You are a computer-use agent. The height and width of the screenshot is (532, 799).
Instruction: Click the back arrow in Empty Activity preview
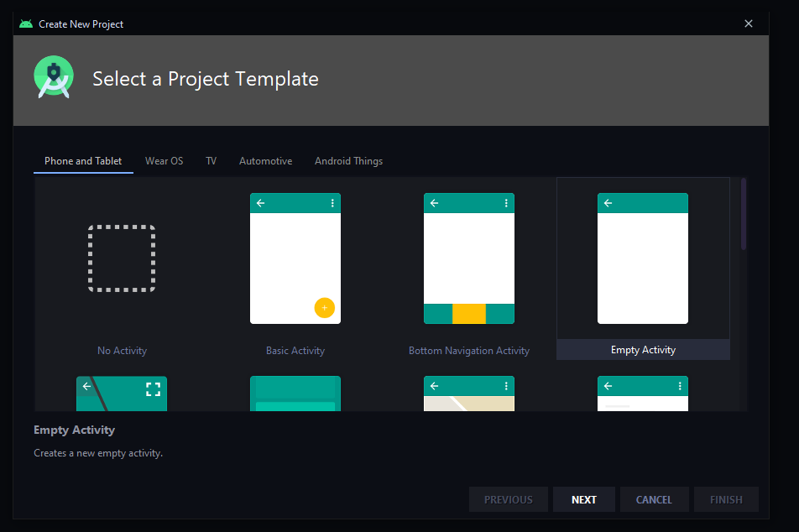click(608, 202)
